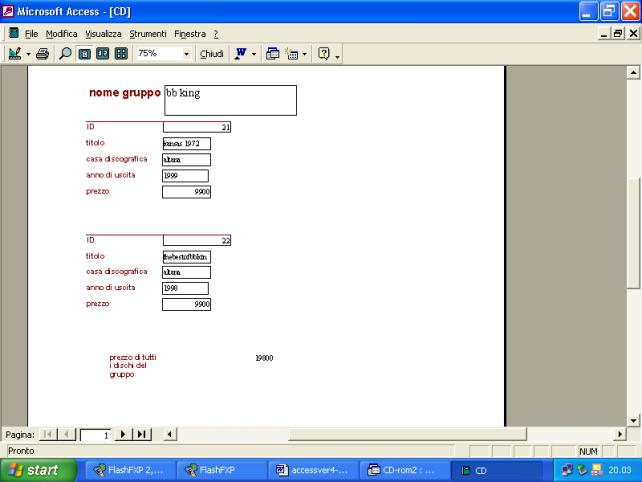Click the ID value 22
This screenshot has height=482, width=642.
pyautogui.click(x=197, y=240)
